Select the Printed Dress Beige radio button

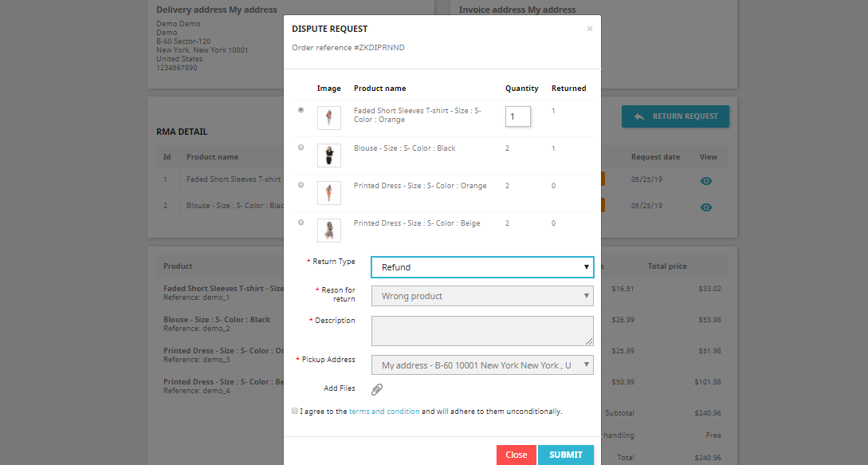(x=300, y=223)
